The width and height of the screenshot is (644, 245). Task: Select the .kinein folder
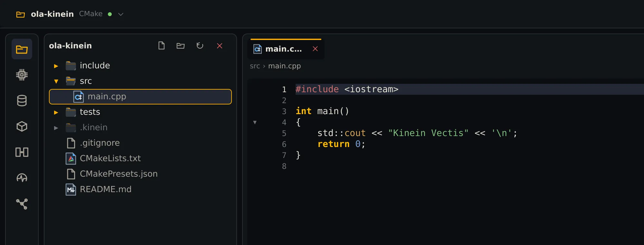pyautogui.click(x=140, y=127)
